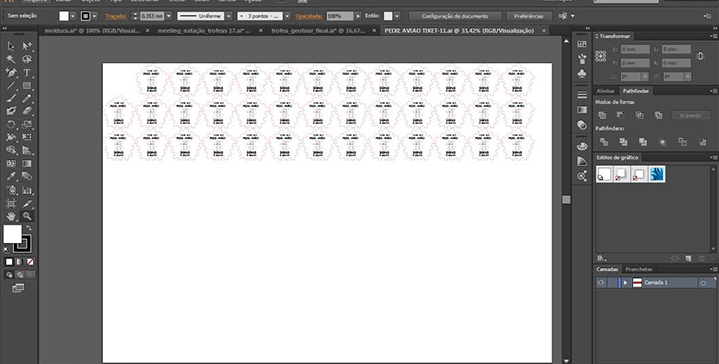Screen dimensions: 719x364
Task: Select the Mesh tool
Action: click(11, 163)
